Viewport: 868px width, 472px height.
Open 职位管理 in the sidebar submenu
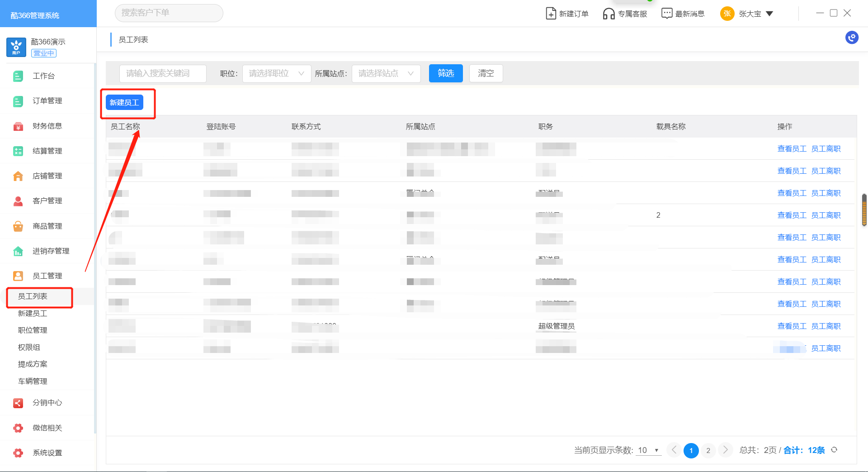(33, 330)
